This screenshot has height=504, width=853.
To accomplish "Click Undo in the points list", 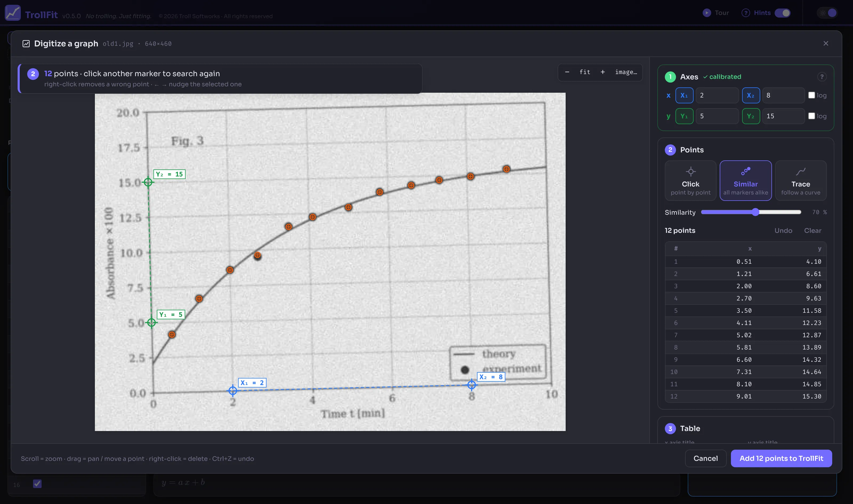I will 783,231.
